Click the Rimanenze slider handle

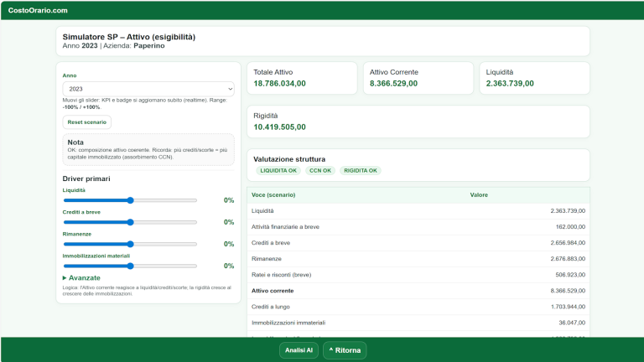click(x=130, y=244)
